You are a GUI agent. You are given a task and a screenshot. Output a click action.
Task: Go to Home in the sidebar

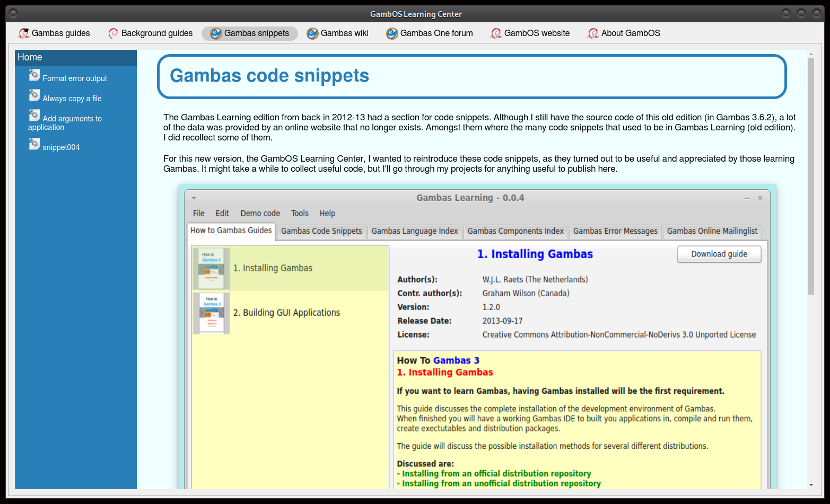pos(30,57)
